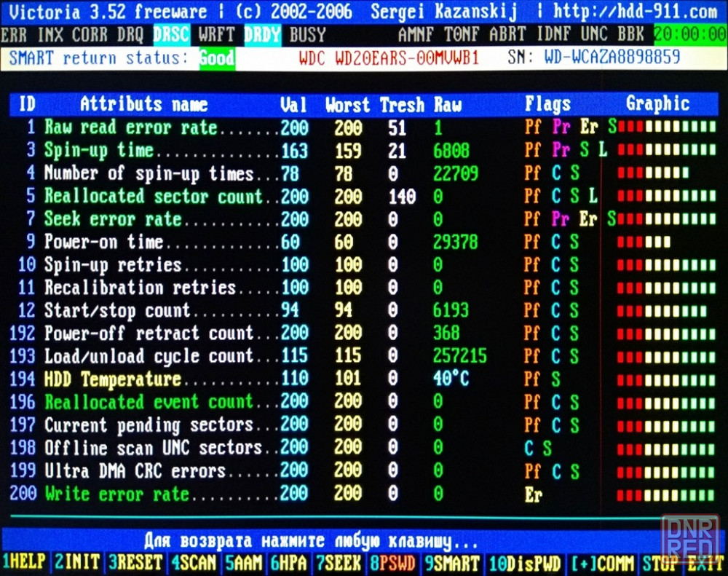Click the DRSC status indicator
Screen dimensions: 728x576
point(171,35)
